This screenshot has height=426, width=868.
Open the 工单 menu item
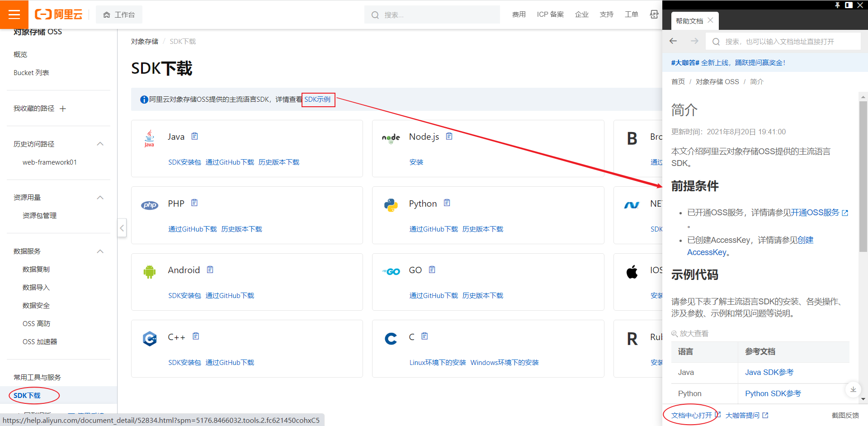click(x=631, y=14)
